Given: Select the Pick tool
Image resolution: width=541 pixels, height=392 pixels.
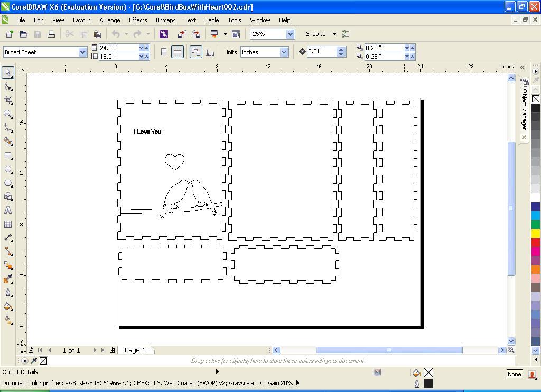Looking at the screenshot, I should [7, 72].
